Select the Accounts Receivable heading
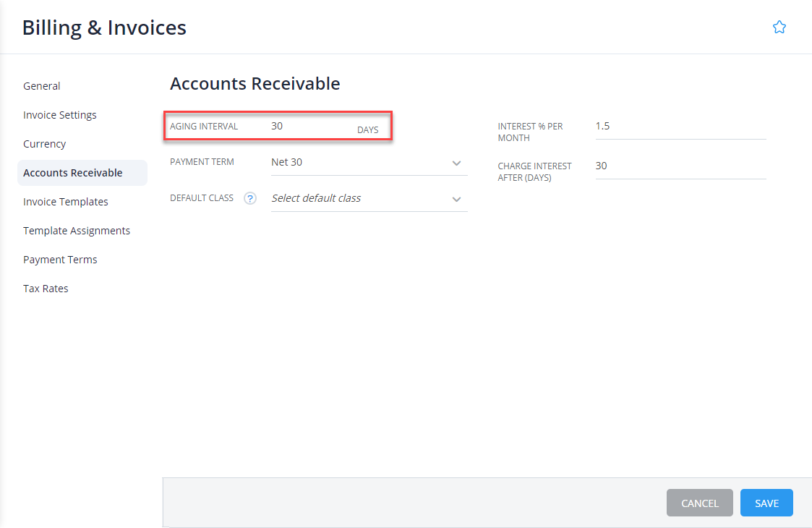Image resolution: width=812 pixels, height=528 pixels. pos(255,83)
